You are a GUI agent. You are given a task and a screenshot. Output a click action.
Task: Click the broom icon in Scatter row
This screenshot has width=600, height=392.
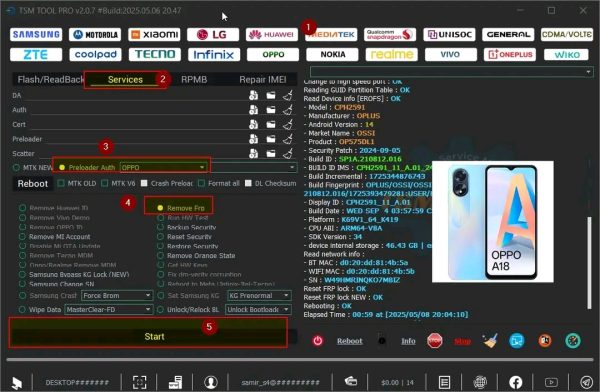pos(288,153)
